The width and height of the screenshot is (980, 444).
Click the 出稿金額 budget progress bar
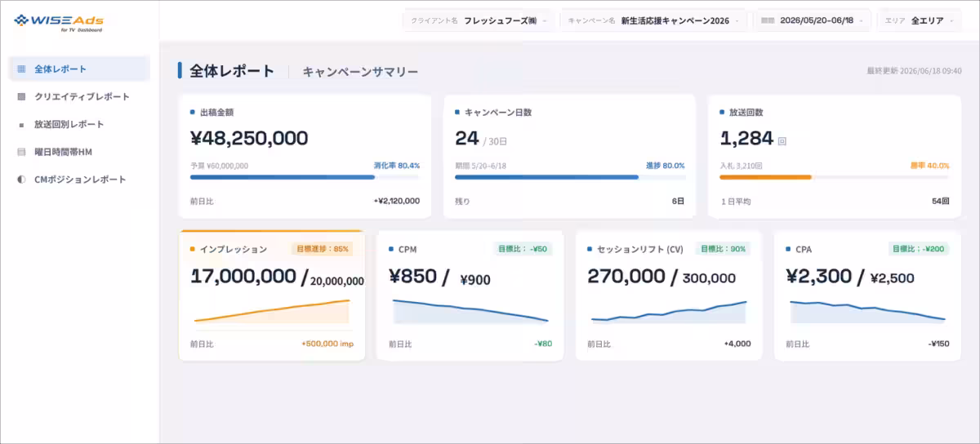tap(305, 176)
